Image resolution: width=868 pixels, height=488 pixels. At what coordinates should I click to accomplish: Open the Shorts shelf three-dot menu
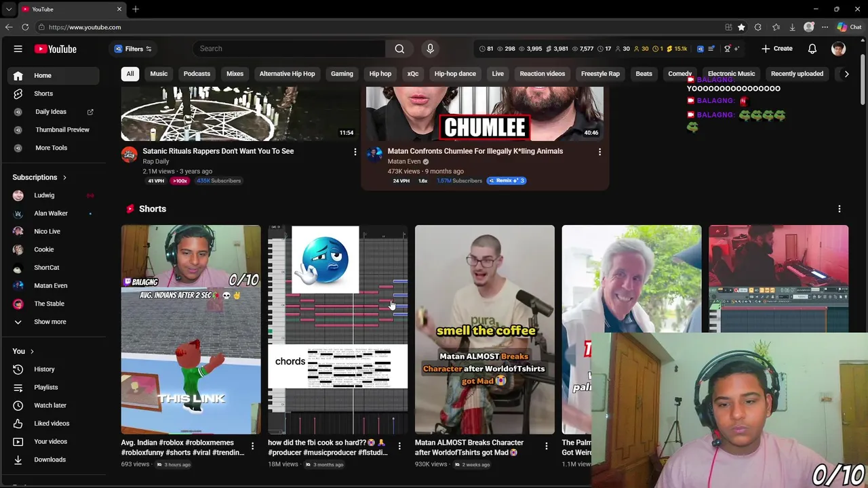pyautogui.click(x=840, y=209)
